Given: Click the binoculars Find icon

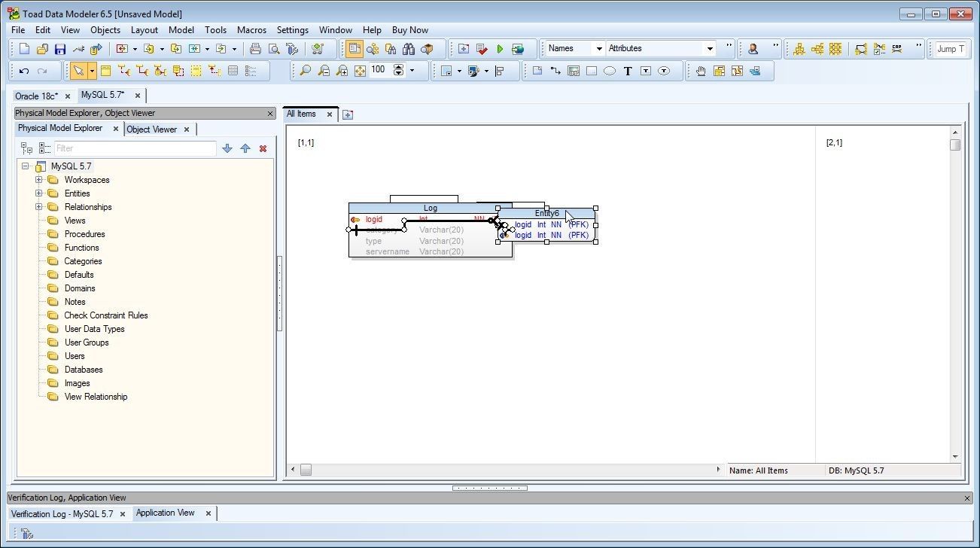Looking at the screenshot, I should pos(409,49).
